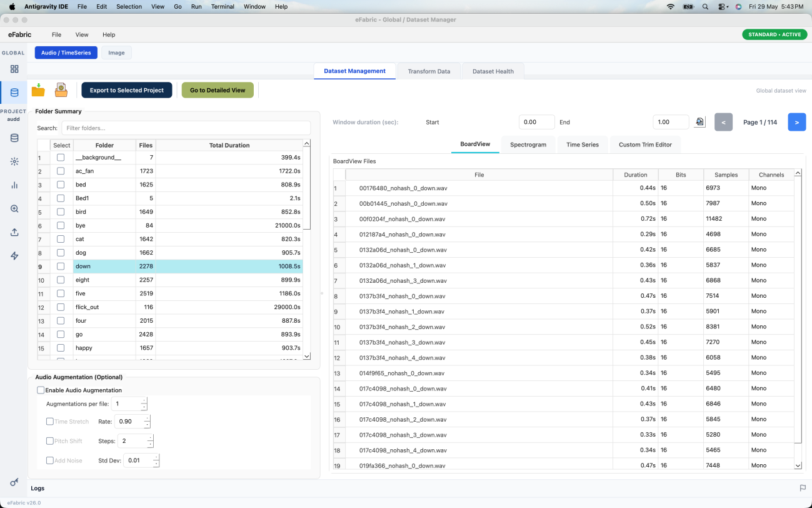Select the Global dataset database icon
This screenshot has height=508, width=812.
tap(14, 93)
